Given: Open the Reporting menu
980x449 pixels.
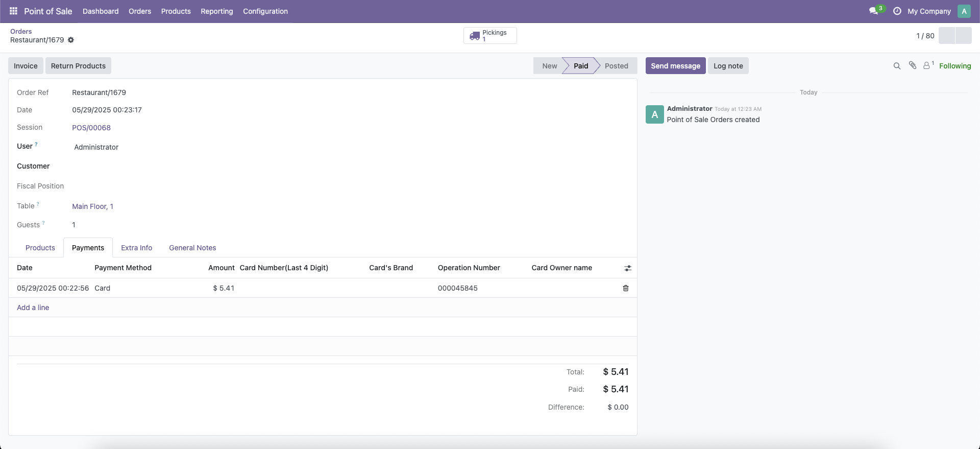Looking at the screenshot, I should coord(217,11).
